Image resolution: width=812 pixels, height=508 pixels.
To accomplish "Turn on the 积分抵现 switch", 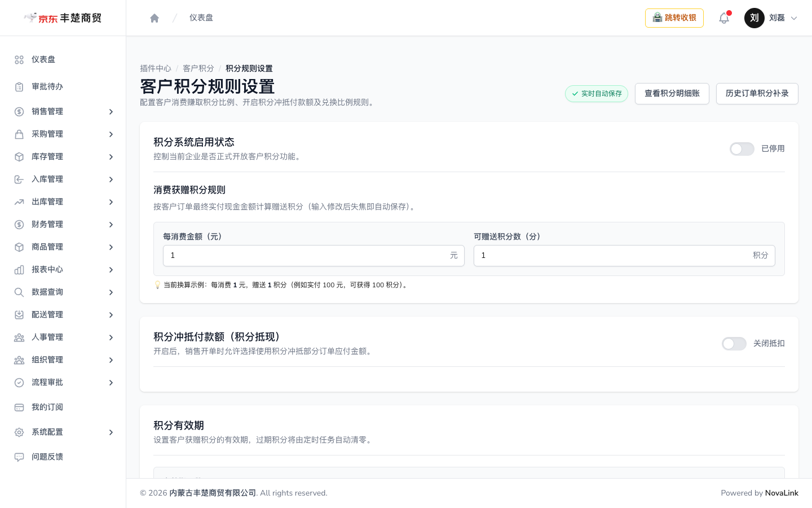I will tap(734, 344).
